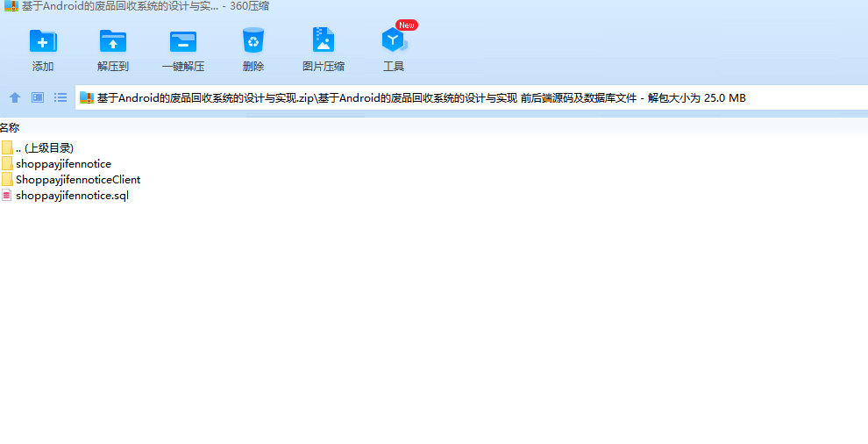This screenshot has width=868, height=444.
Task: Click the '一键解压' label text
Action: (183, 67)
